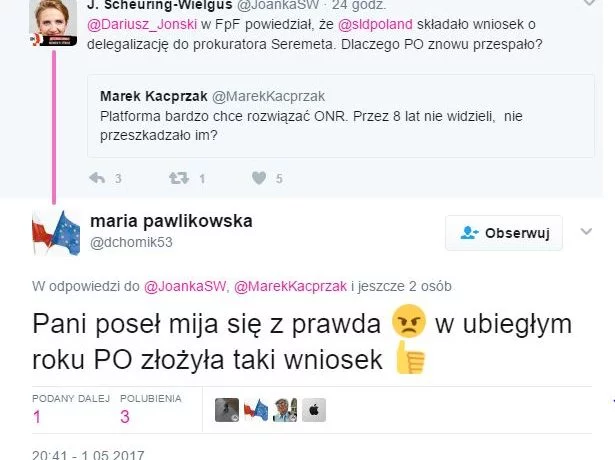Follow user with the Obserwuj button
Screen dimensions: 615x460
tap(504, 233)
